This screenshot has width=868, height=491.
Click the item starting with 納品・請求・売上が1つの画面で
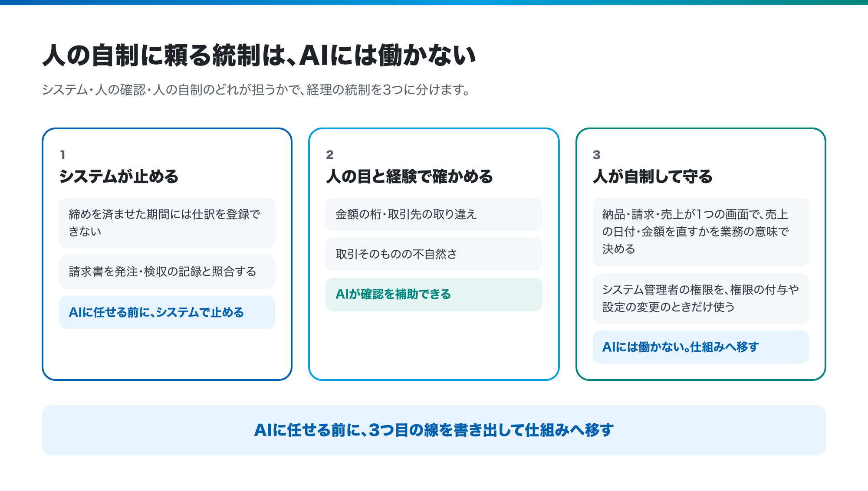701,232
